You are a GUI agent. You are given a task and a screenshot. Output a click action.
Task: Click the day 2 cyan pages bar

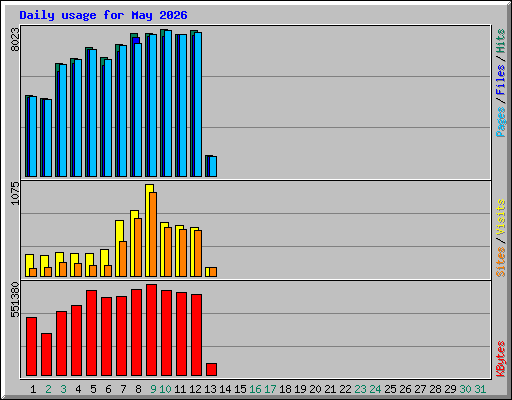(48, 138)
